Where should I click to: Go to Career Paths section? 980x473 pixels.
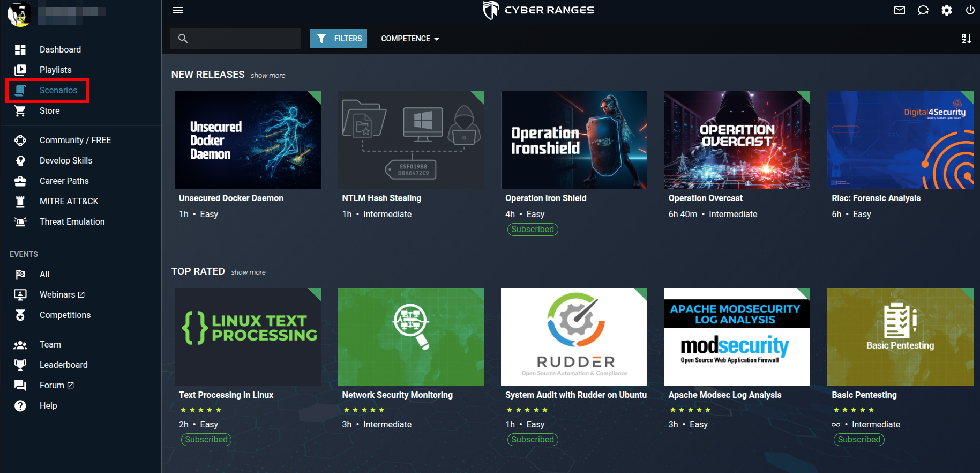pos(64,181)
